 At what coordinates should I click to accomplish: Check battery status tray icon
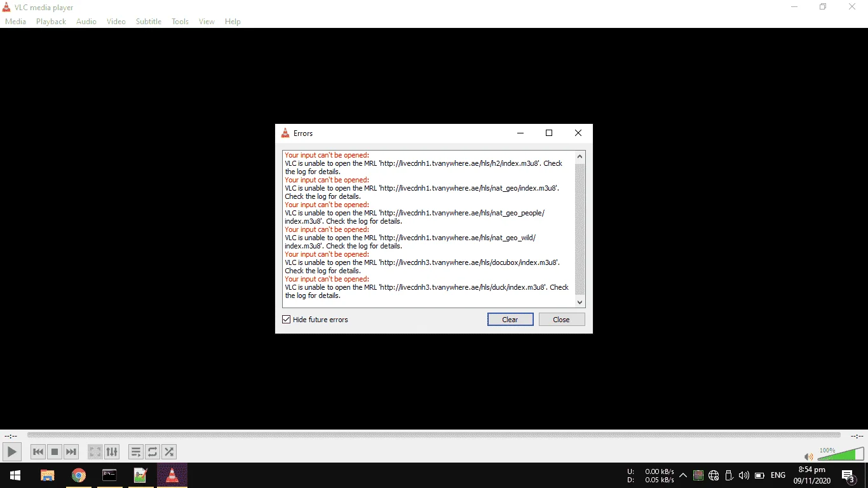(x=759, y=475)
